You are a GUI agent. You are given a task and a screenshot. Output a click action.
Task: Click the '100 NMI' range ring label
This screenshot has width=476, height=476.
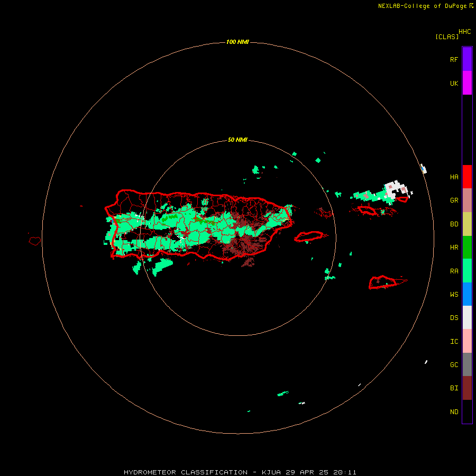click(x=237, y=42)
